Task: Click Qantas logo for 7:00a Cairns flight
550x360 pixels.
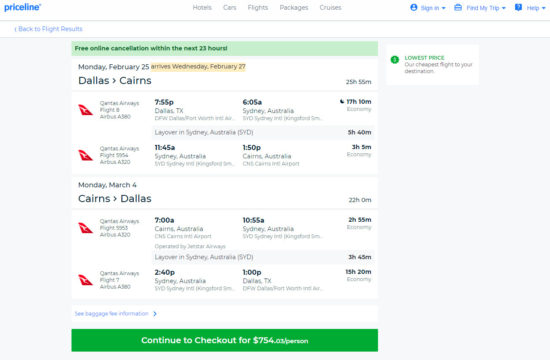Action: [85, 228]
